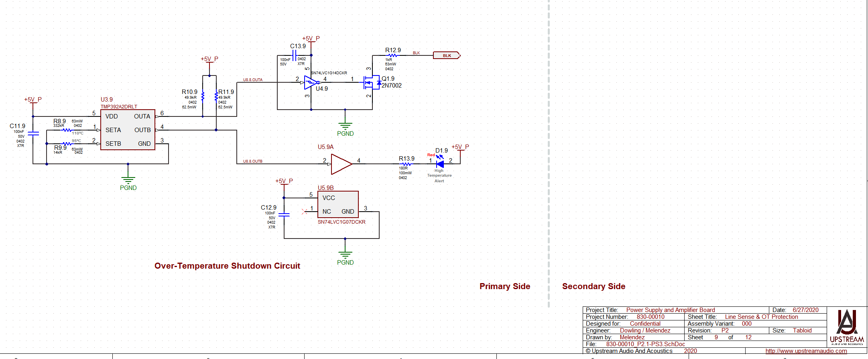Click the +5V_P power port beside D1.9

(x=460, y=148)
